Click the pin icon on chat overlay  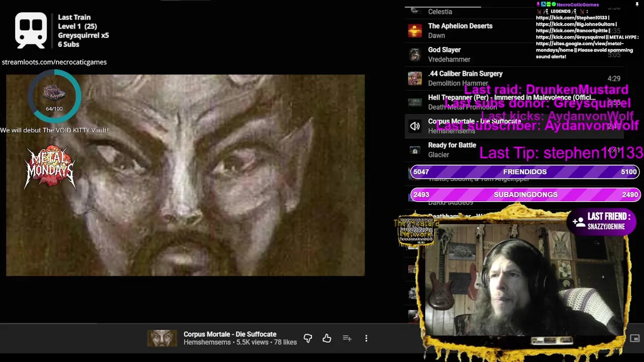[x=637, y=5]
